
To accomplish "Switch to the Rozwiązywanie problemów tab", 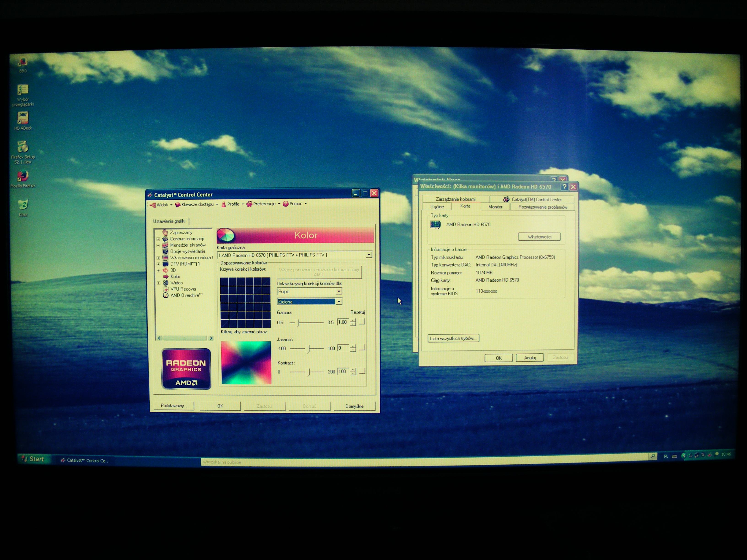I will pos(542,207).
